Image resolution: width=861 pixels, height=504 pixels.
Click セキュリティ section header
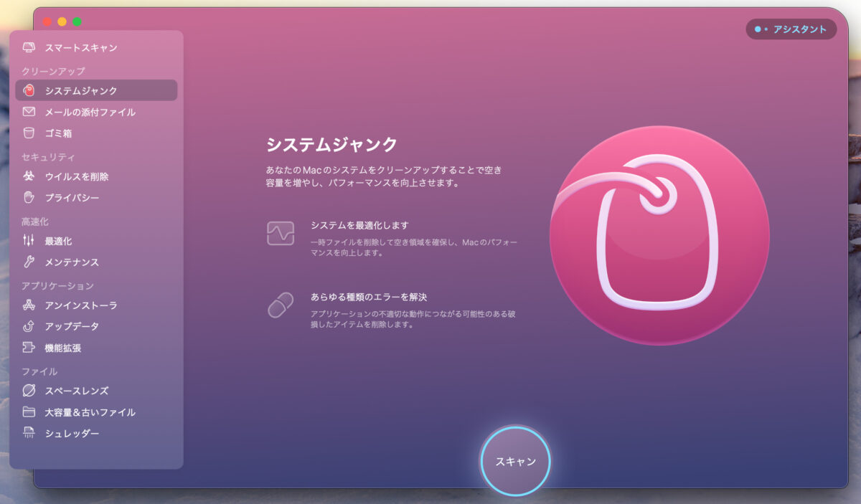48,157
